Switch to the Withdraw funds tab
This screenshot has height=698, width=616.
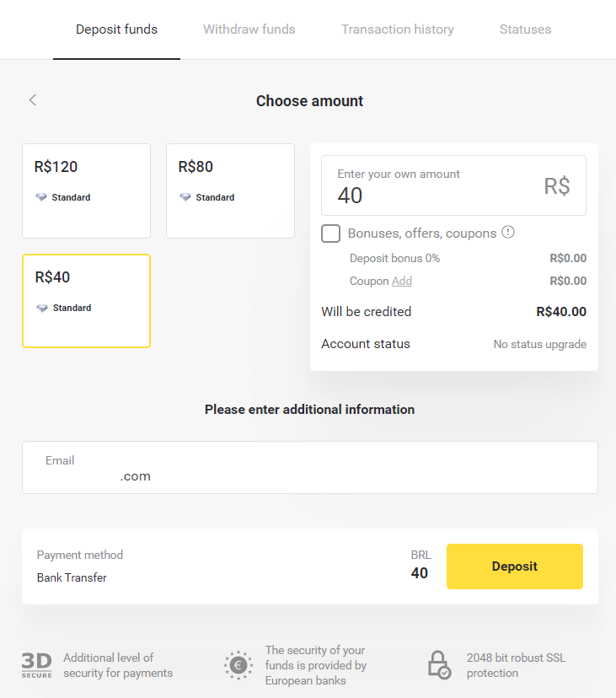pos(249,29)
